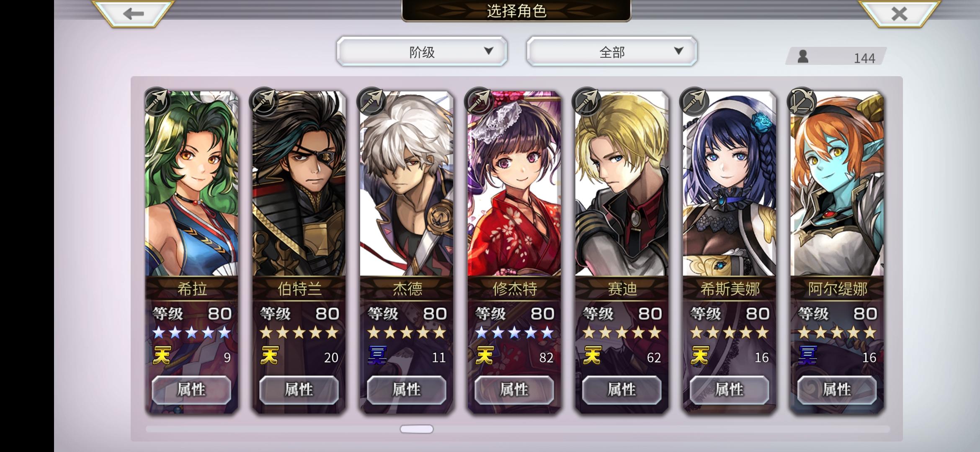Click the 天 element icon on 伯特兰's card

pos(269,356)
